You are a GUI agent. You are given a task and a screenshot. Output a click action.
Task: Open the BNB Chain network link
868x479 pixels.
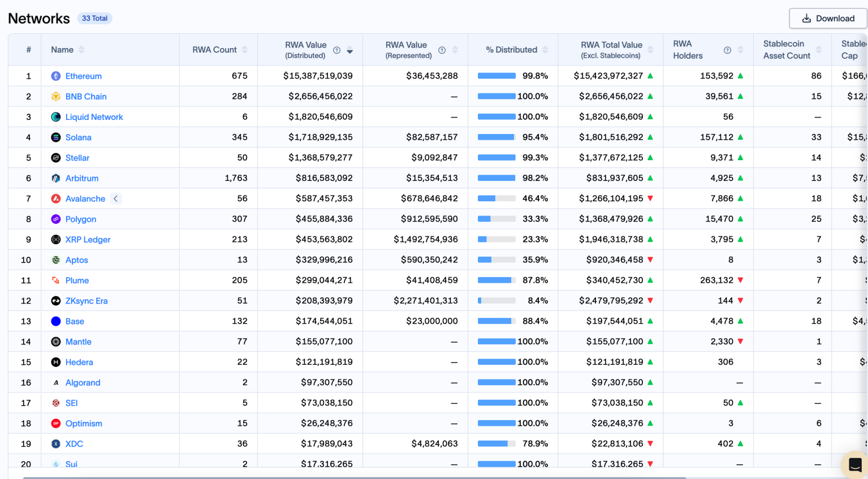tap(86, 96)
